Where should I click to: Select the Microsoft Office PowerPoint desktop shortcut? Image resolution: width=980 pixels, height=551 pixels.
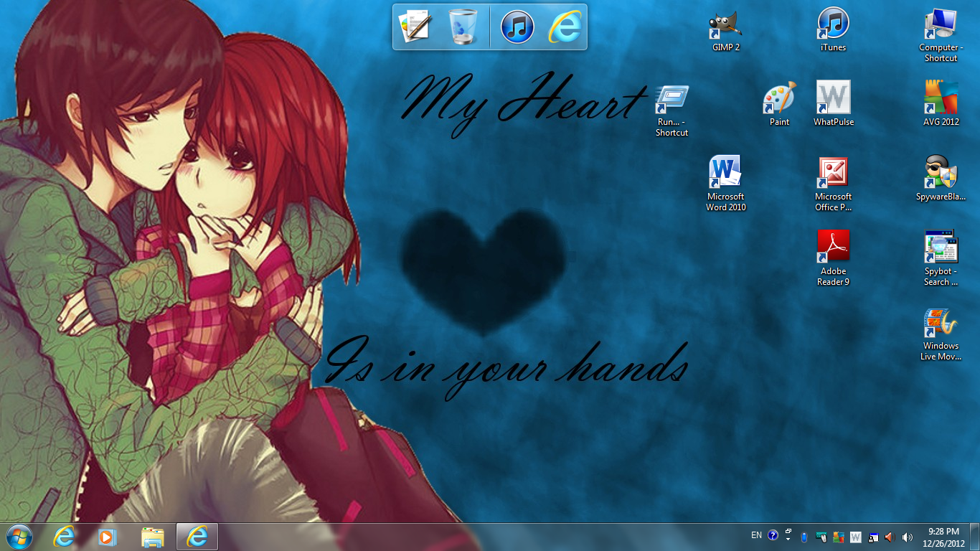834,184
